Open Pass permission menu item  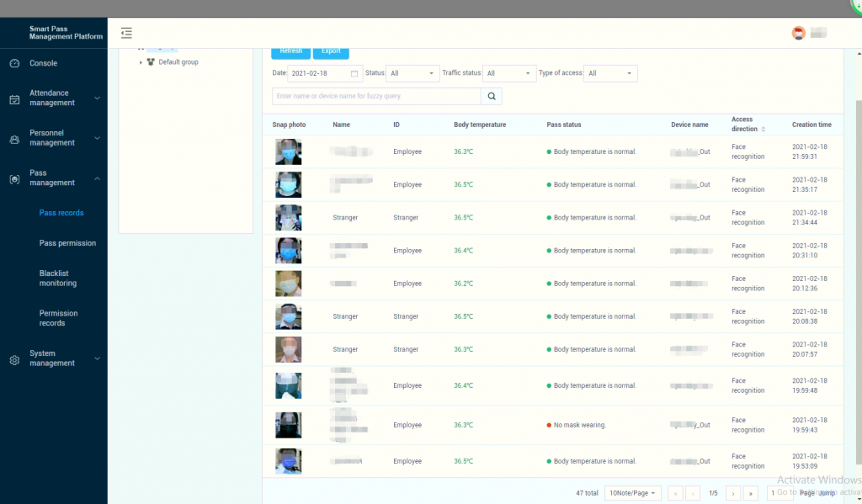click(x=67, y=243)
